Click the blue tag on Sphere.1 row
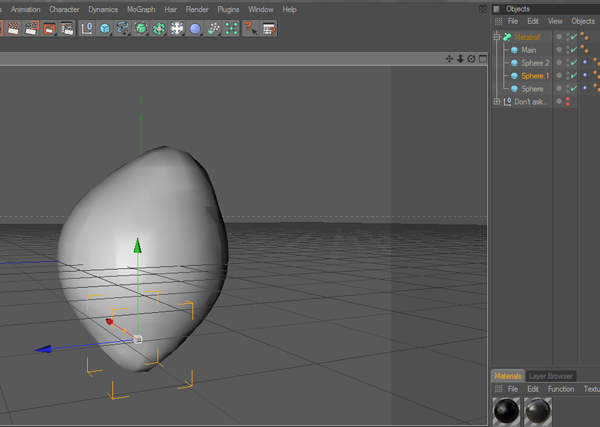 tap(585, 75)
